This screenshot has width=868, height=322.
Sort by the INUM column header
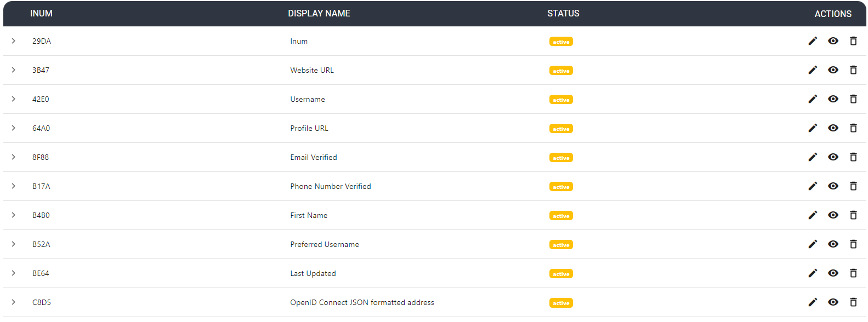pyautogui.click(x=41, y=14)
